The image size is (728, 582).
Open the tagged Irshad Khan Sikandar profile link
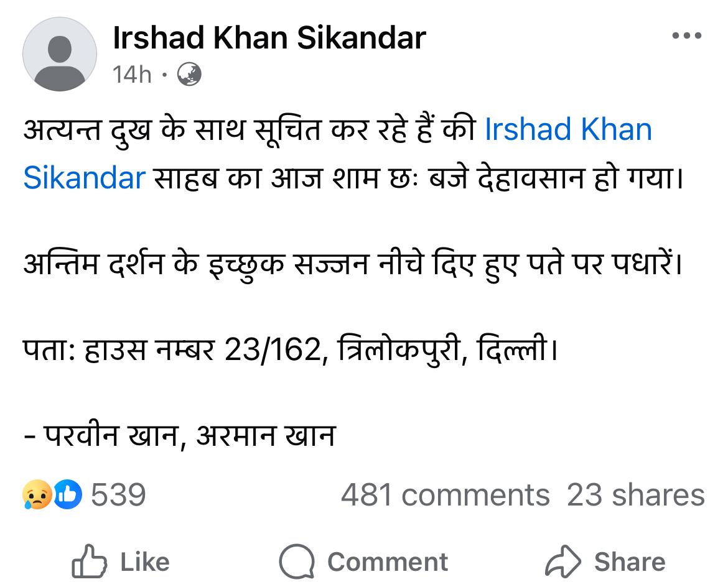click(x=567, y=129)
